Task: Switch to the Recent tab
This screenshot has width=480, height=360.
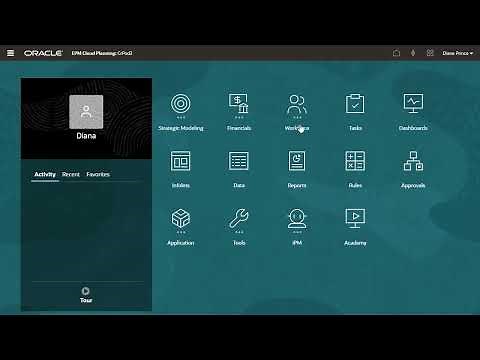Action: point(71,174)
